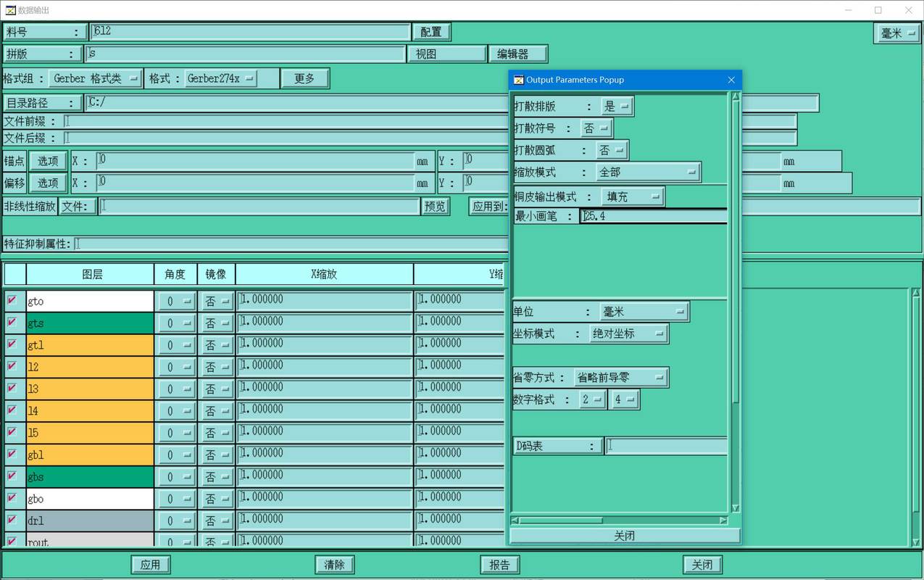Open the 打散符号 dropdown
Image resolution: width=924 pixels, height=580 pixels.
[596, 128]
